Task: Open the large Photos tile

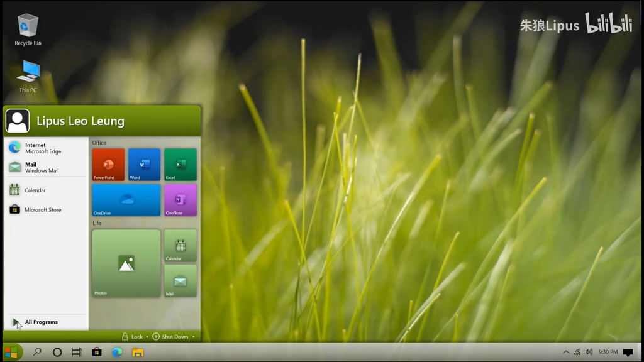Action: click(126, 263)
